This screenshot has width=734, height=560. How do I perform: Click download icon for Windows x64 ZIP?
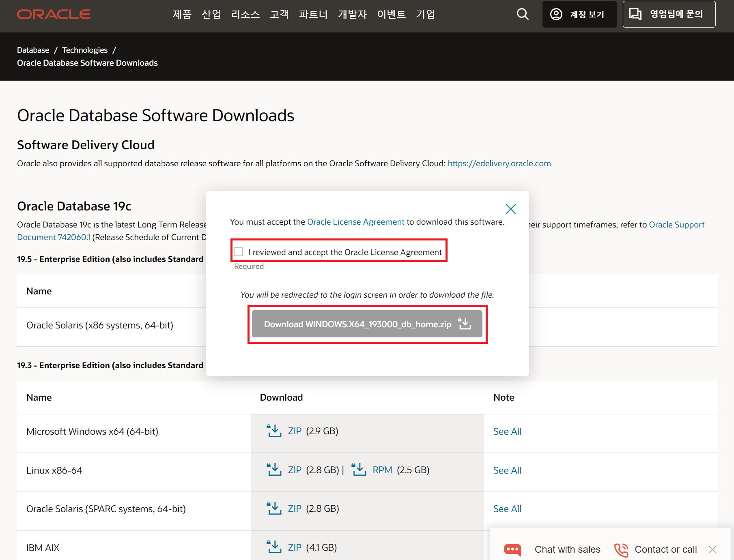point(274,431)
